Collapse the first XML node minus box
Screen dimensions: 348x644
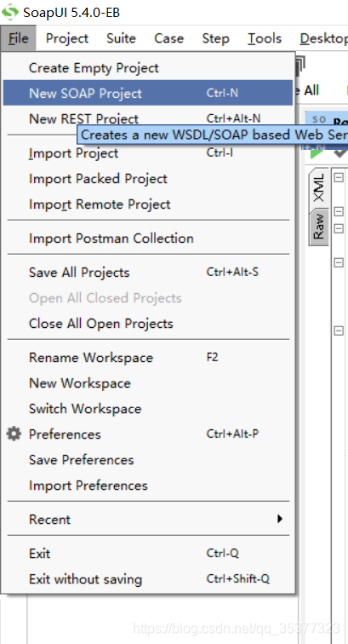pyautogui.click(x=339, y=177)
